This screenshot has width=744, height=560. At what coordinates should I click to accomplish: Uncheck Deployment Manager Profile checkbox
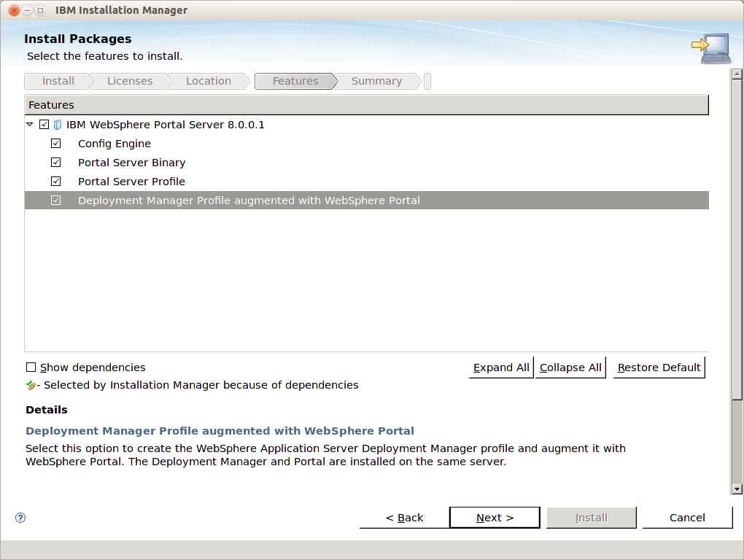pos(56,200)
